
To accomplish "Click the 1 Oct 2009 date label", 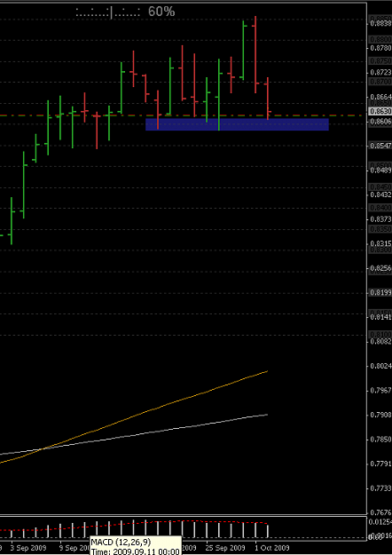I will pos(272,548).
